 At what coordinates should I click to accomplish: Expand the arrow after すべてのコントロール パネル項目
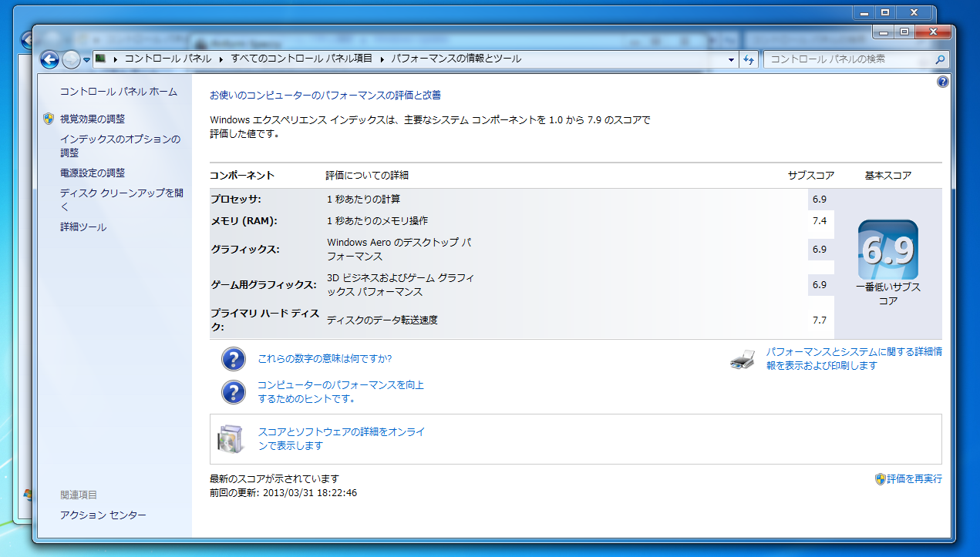tap(381, 59)
